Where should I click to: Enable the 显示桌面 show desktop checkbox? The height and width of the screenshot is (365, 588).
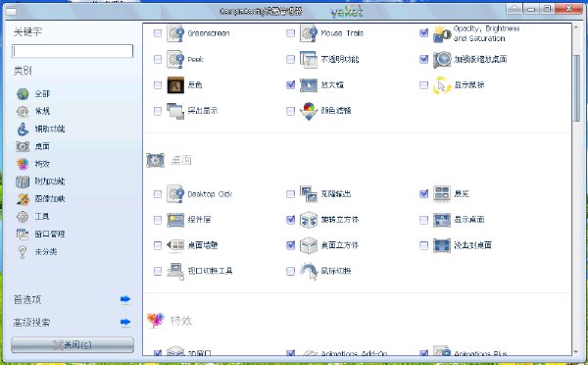[423, 220]
